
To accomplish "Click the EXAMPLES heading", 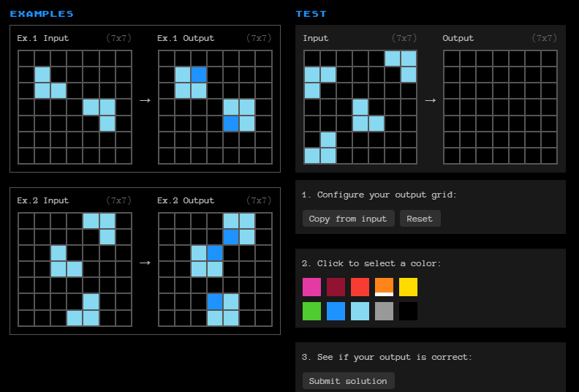I will point(42,14).
